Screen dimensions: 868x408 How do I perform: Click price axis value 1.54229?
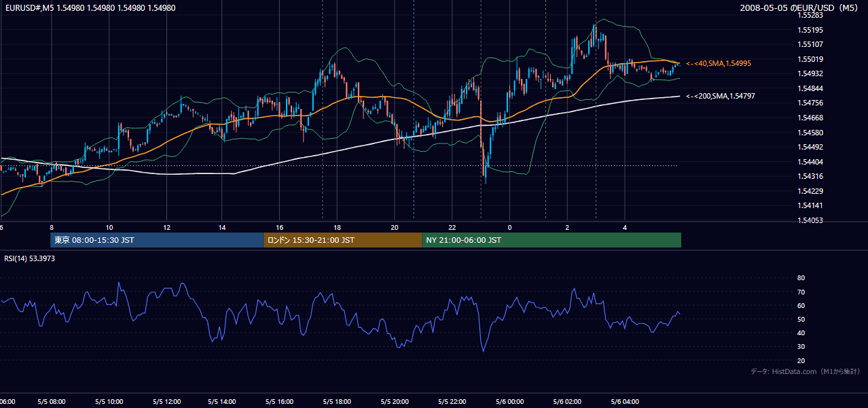coord(812,191)
